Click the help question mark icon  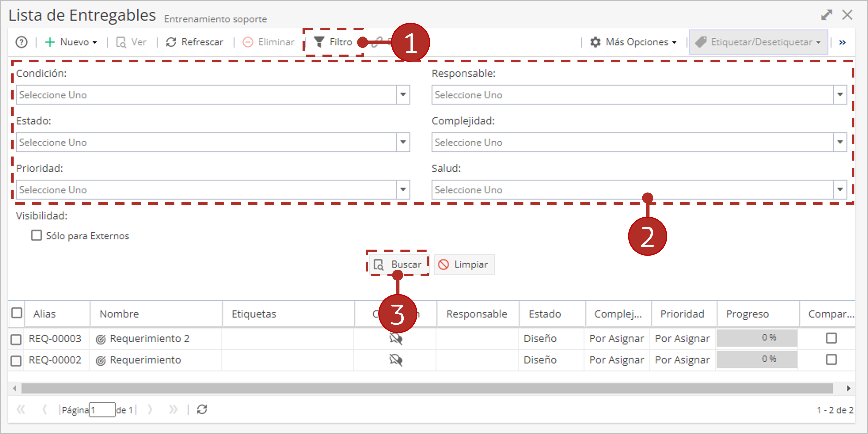(22, 42)
